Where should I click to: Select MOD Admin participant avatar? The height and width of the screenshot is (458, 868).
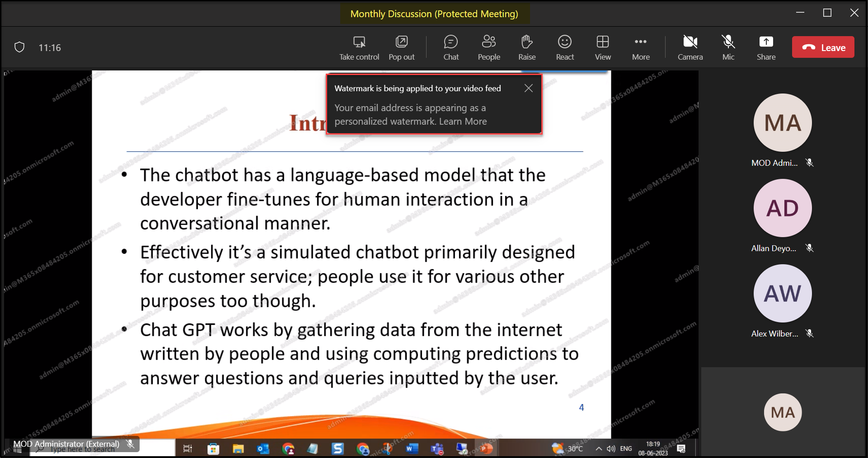coord(783,123)
